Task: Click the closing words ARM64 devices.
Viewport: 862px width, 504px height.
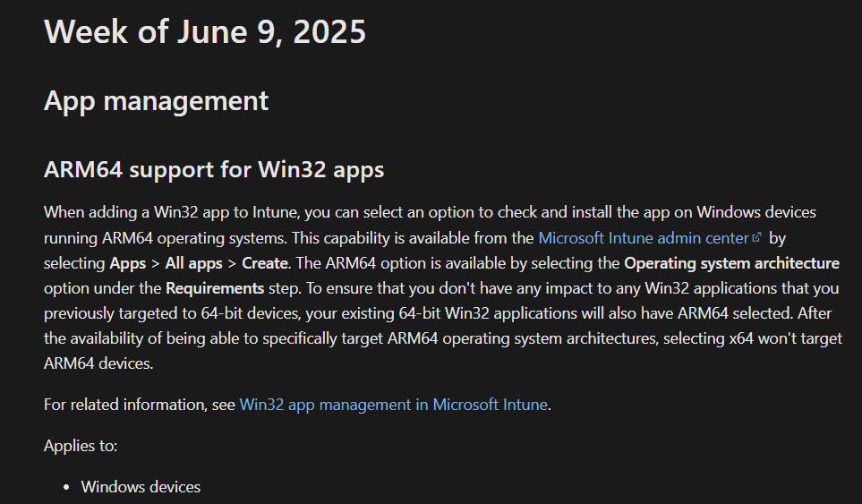Action: pyautogui.click(x=98, y=363)
